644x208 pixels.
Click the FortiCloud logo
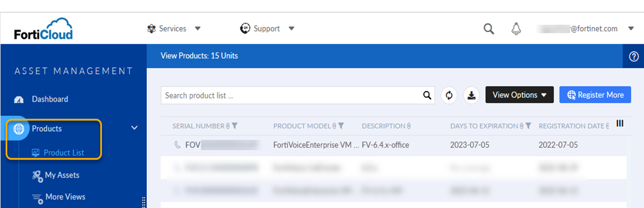(43, 29)
